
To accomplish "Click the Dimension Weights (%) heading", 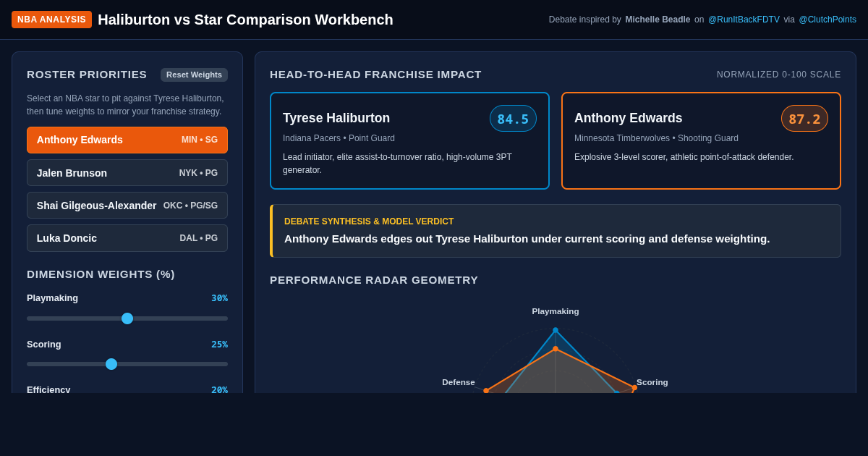I will point(101,274).
